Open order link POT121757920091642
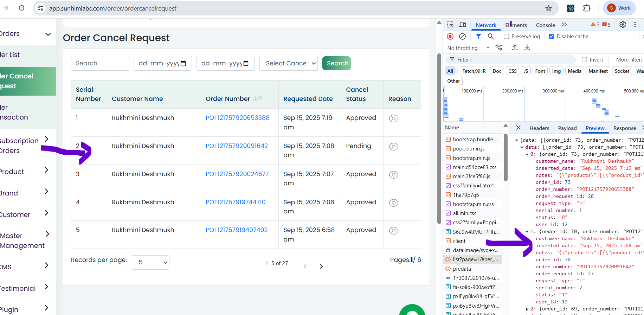The width and height of the screenshot is (644, 315). pos(237,146)
